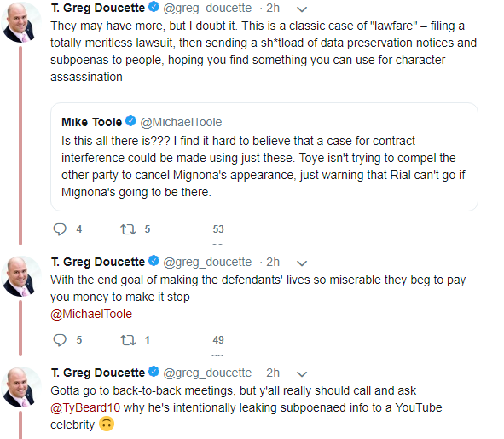Click verified badge on third Greg Doucette tweet
The height and width of the screenshot is (439, 504).
(x=154, y=372)
